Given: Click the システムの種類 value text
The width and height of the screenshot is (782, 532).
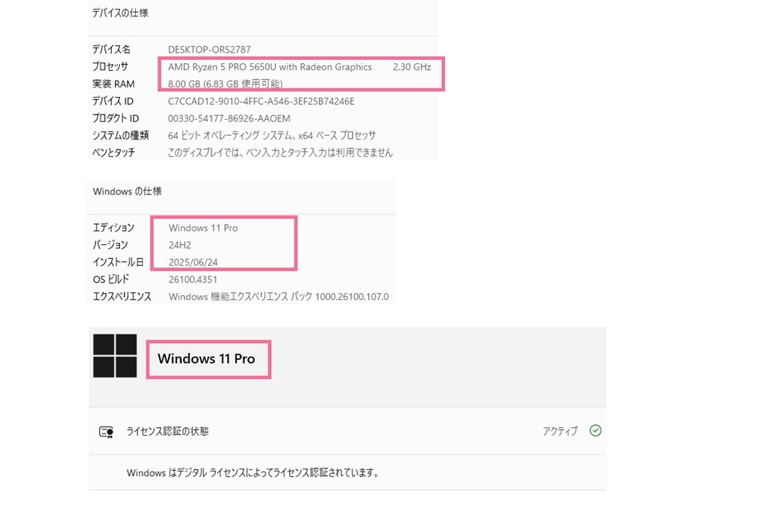Looking at the screenshot, I should (x=272, y=135).
